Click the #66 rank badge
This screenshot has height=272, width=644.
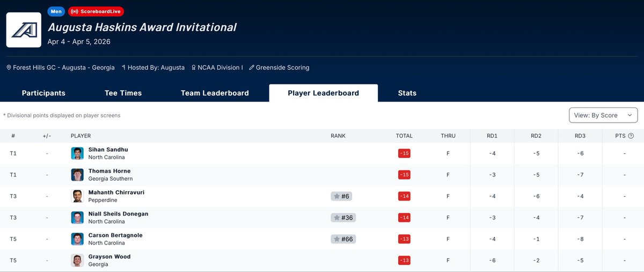click(x=343, y=239)
